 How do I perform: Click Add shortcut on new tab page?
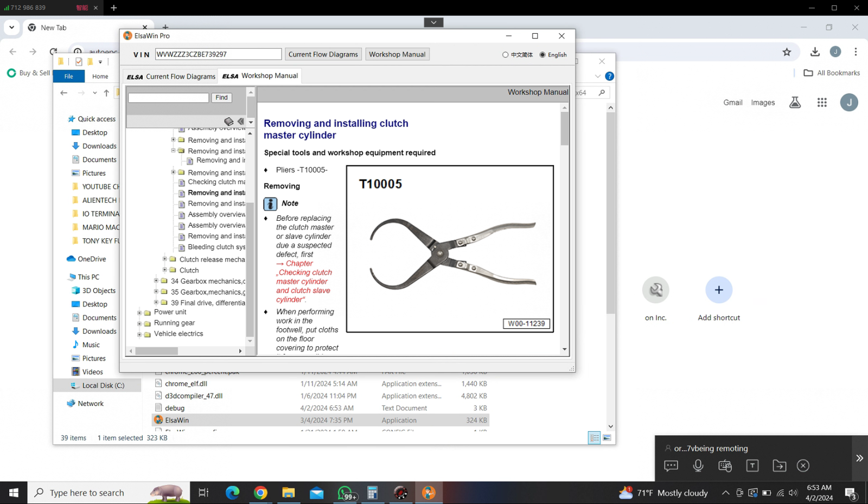coord(719,299)
